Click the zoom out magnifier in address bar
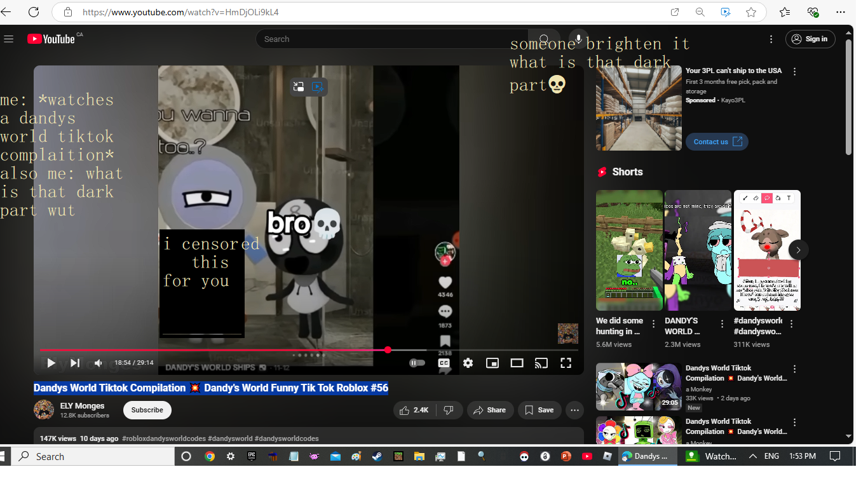 (x=700, y=12)
